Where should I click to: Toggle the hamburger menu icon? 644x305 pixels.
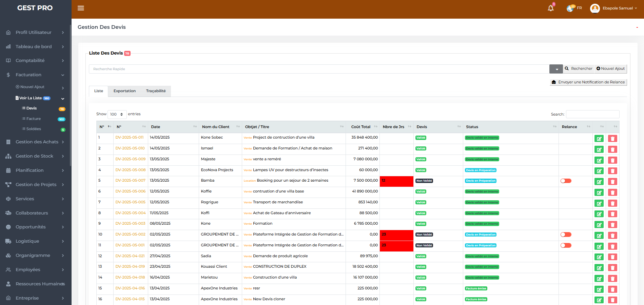tap(81, 8)
